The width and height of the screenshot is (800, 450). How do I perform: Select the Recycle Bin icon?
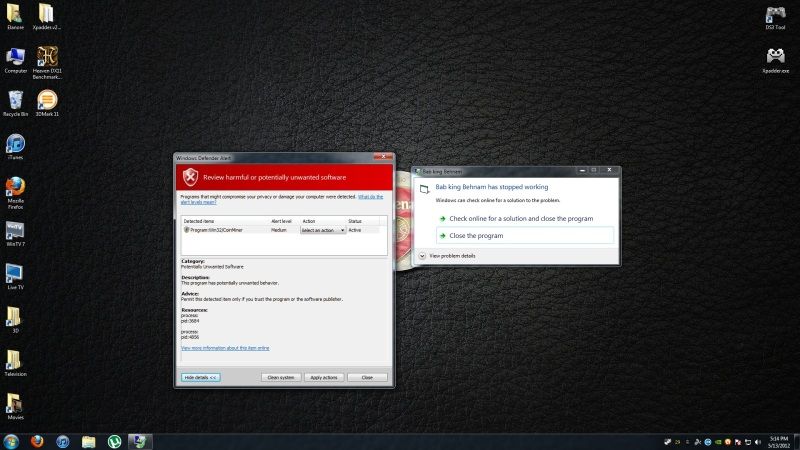[15, 99]
